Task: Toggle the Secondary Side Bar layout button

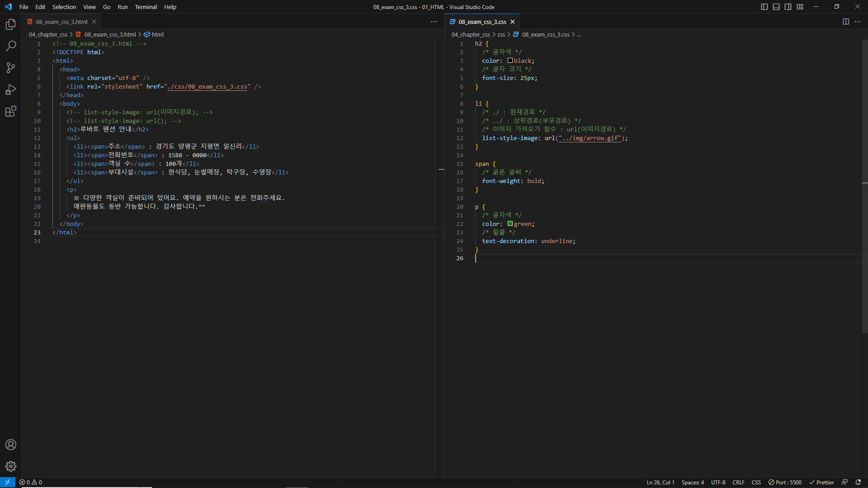Action: pos(788,7)
